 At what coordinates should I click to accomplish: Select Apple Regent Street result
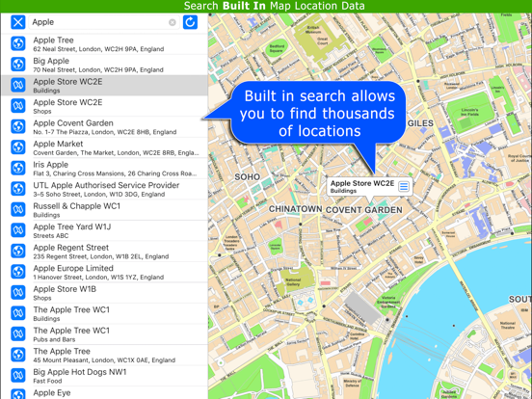click(104, 252)
